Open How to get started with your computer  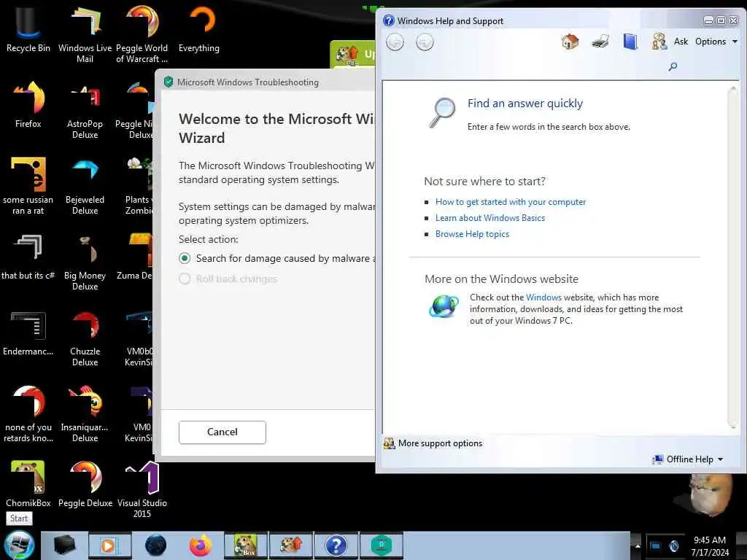point(510,202)
